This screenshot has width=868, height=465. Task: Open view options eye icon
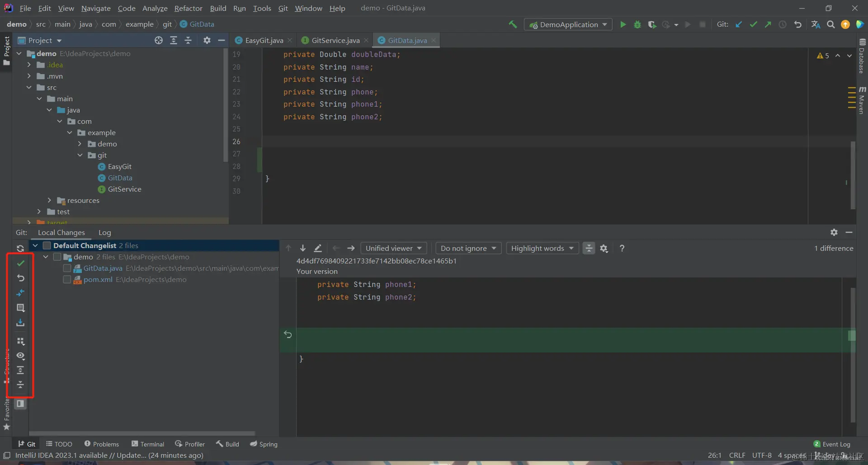pyautogui.click(x=20, y=356)
